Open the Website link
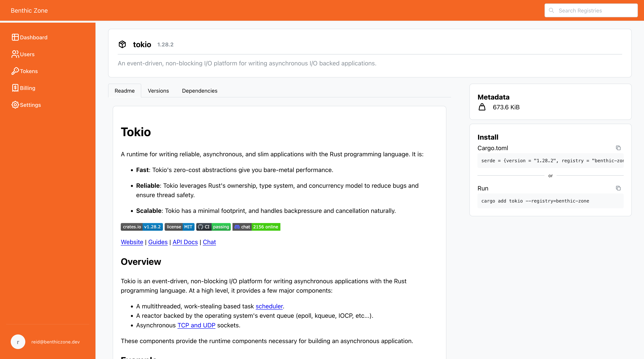 [x=132, y=242]
